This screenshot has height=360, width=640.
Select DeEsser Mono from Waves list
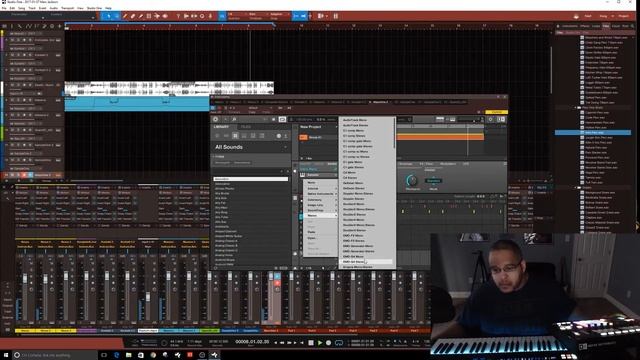point(365,183)
